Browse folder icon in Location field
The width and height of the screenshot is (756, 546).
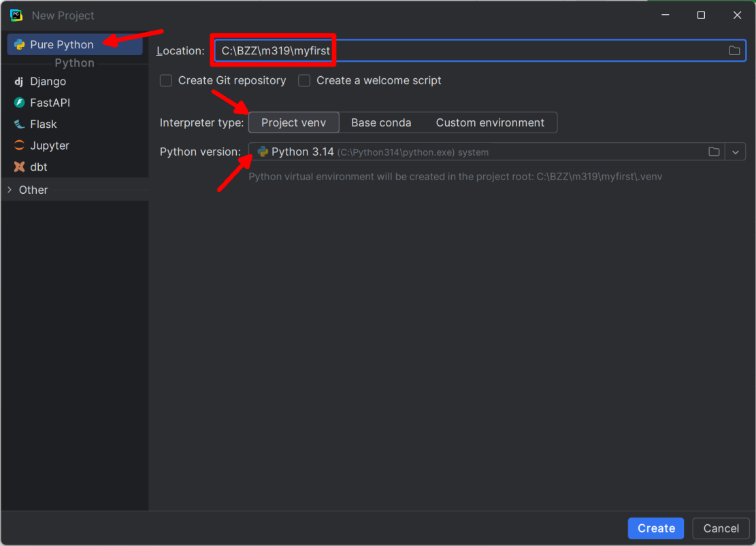[x=734, y=50]
